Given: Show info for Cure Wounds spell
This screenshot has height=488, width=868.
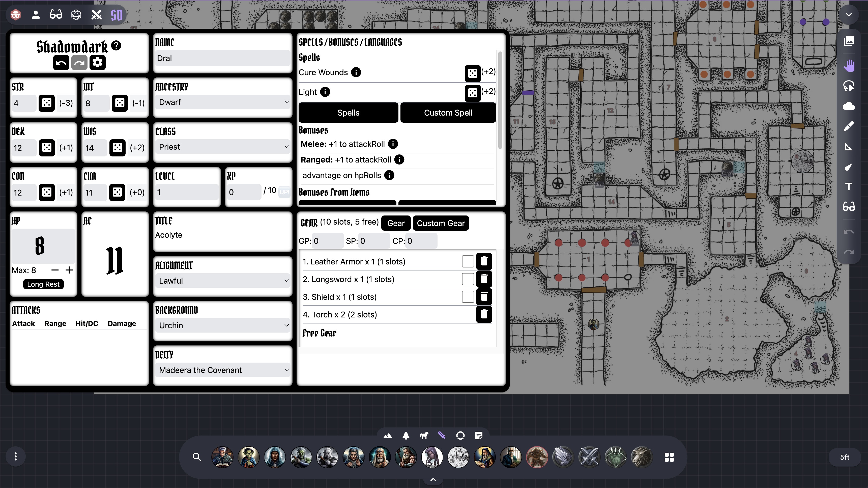Looking at the screenshot, I should [x=356, y=72].
